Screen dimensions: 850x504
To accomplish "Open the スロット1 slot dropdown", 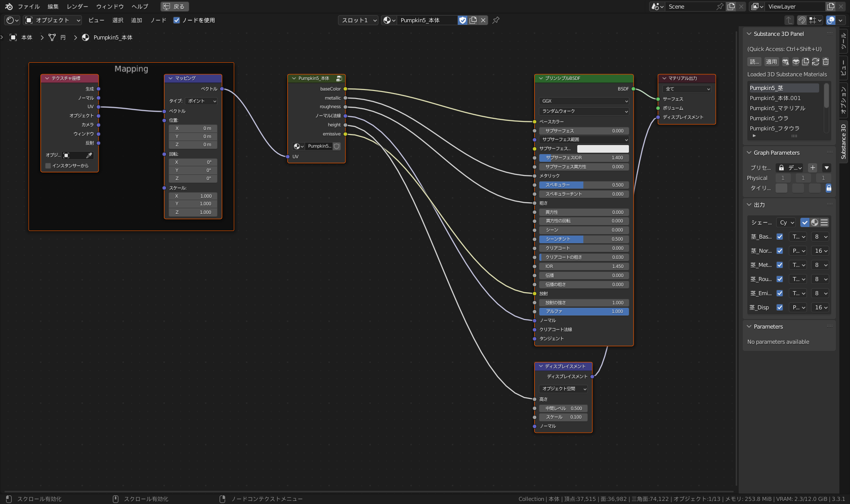I will (x=358, y=20).
